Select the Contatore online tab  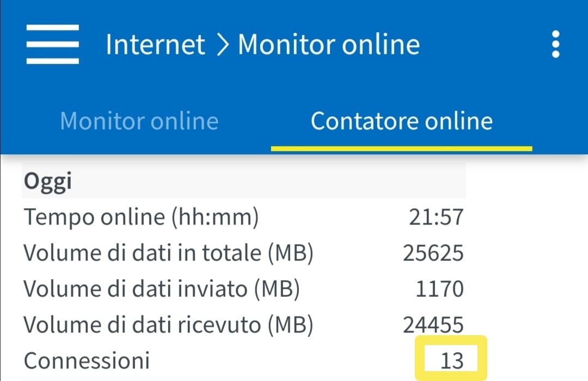[x=401, y=120]
